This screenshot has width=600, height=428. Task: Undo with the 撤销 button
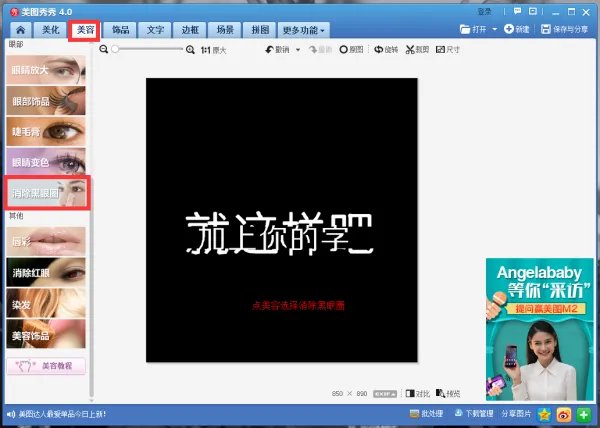(x=277, y=50)
